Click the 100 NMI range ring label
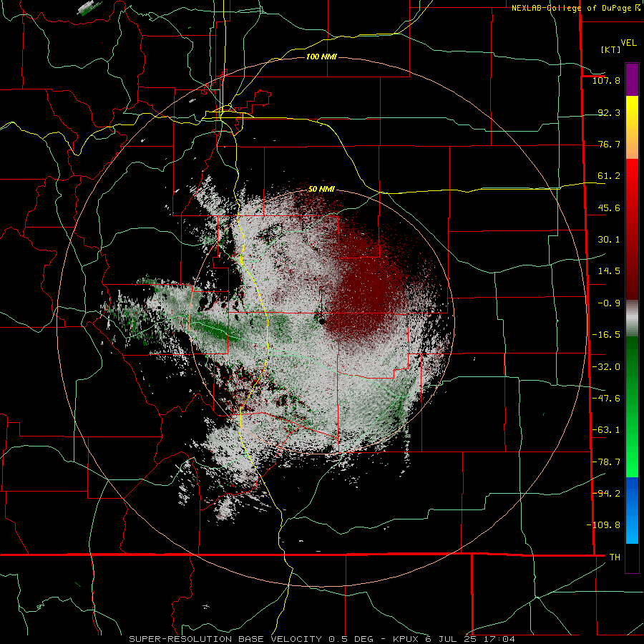 [x=321, y=57]
